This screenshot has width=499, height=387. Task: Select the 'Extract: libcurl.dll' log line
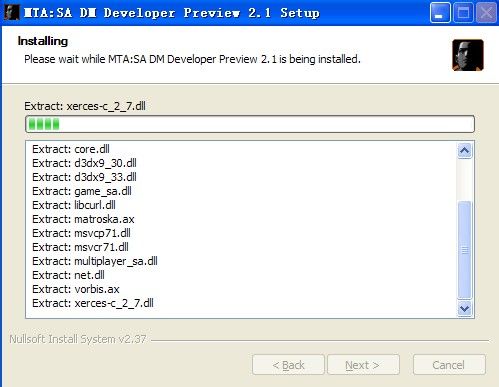[74, 205]
